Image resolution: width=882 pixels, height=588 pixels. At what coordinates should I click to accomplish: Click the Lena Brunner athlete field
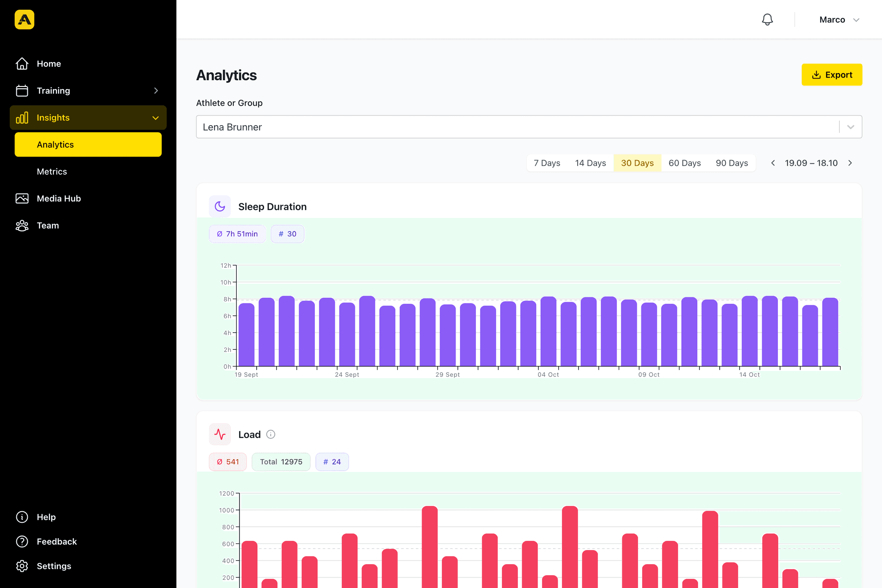pyautogui.click(x=529, y=127)
